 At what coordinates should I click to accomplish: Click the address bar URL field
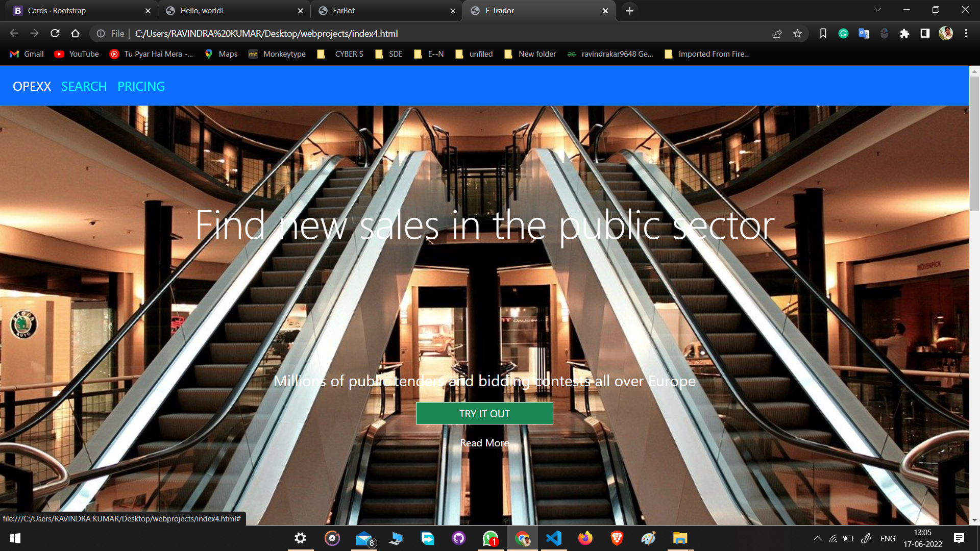(x=449, y=33)
